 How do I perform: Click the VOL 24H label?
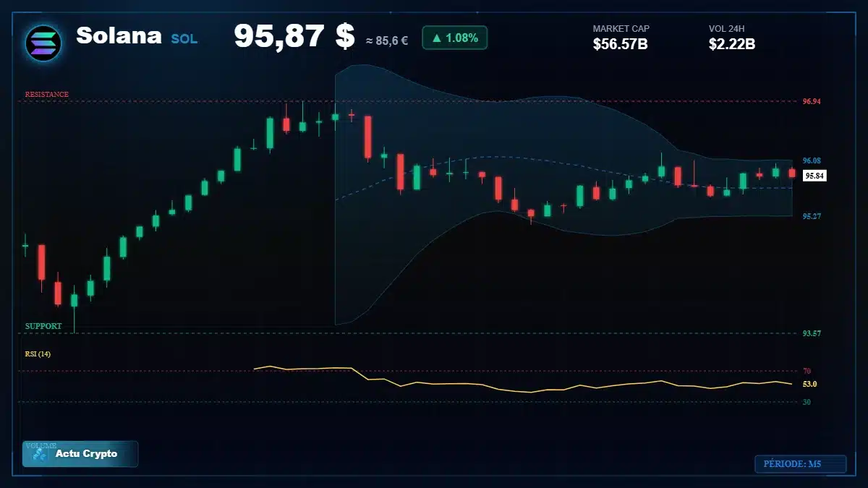727,29
